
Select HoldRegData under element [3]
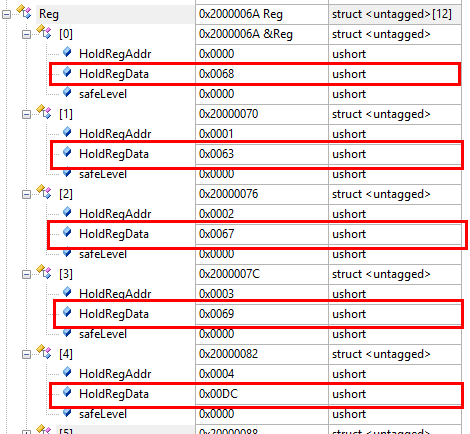(x=114, y=314)
